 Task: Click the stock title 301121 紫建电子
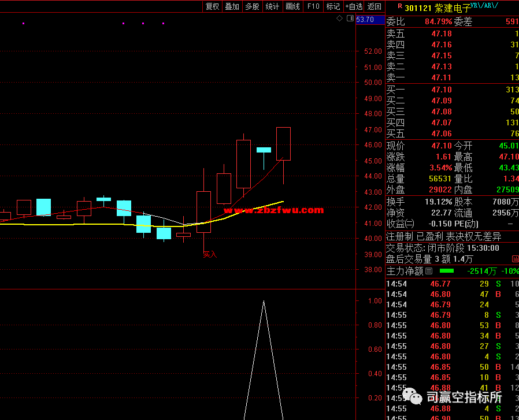coord(438,8)
